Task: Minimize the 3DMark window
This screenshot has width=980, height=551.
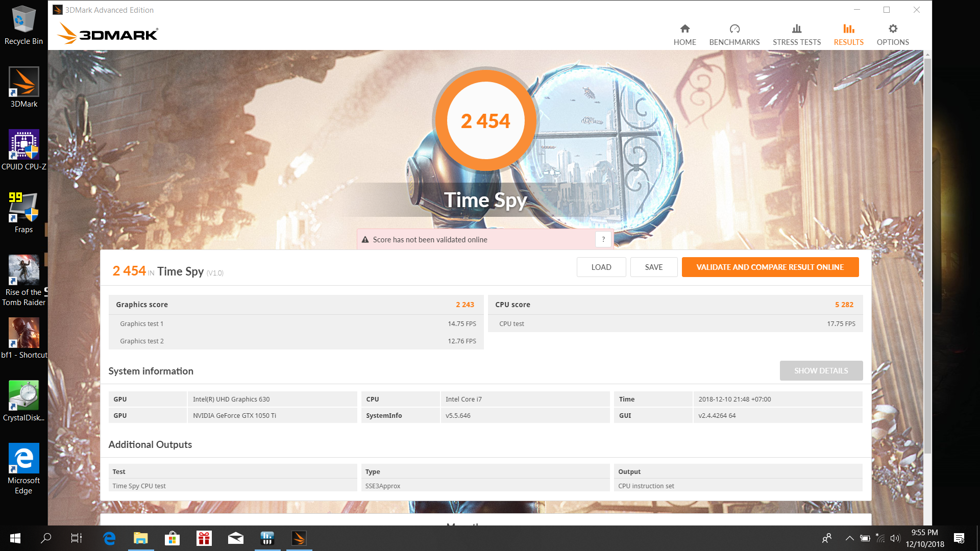Action: [857, 10]
